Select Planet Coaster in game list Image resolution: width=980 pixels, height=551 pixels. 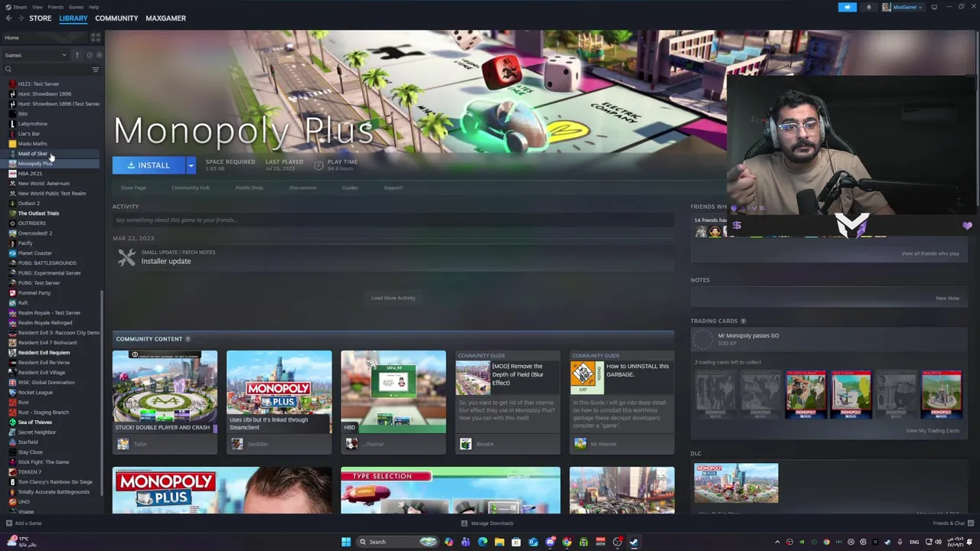[x=35, y=253]
